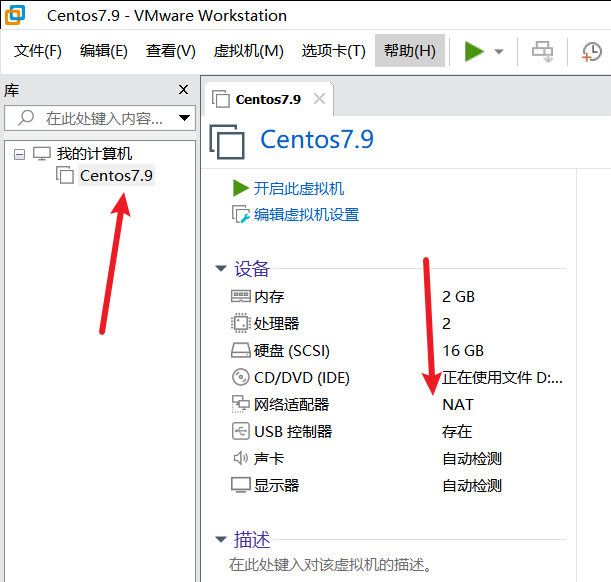The height and width of the screenshot is (582, 611).
Task: Collapse the 我的计算机 tree node
Action: [x=19, y=154]
